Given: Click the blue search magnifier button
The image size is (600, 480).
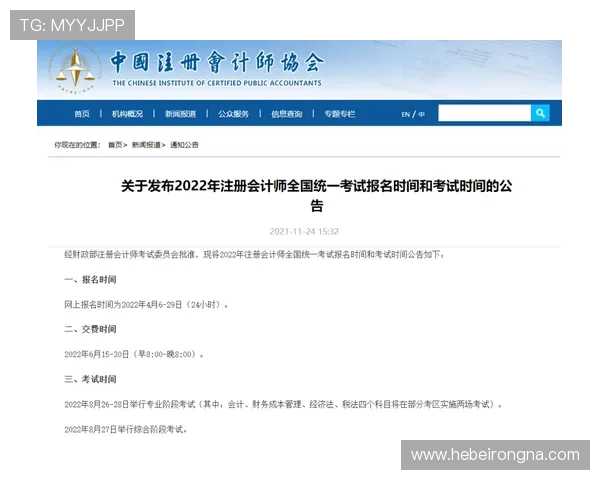Looking at the screenshot, I should [540, 113].
